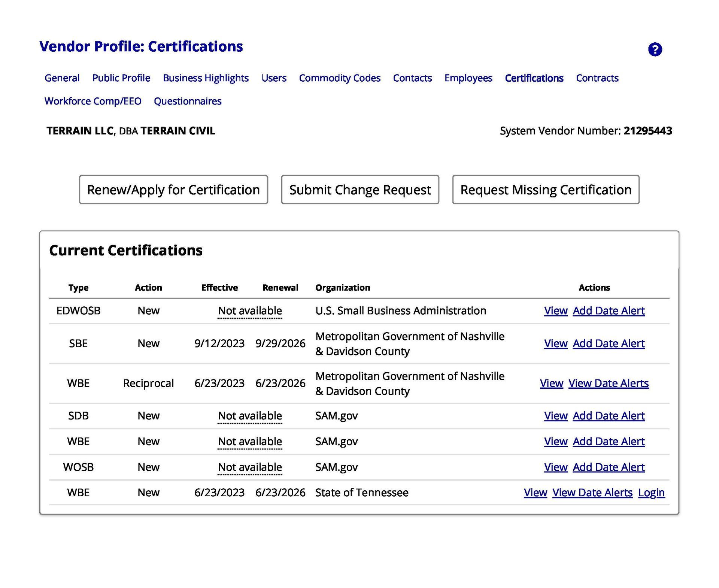Switch to the Public Profile tab

tap(121, 78)
